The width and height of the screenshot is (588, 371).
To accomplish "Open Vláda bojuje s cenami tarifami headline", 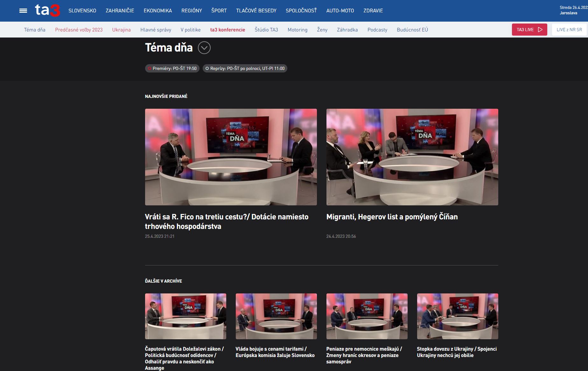I will [x=275, y=352].
